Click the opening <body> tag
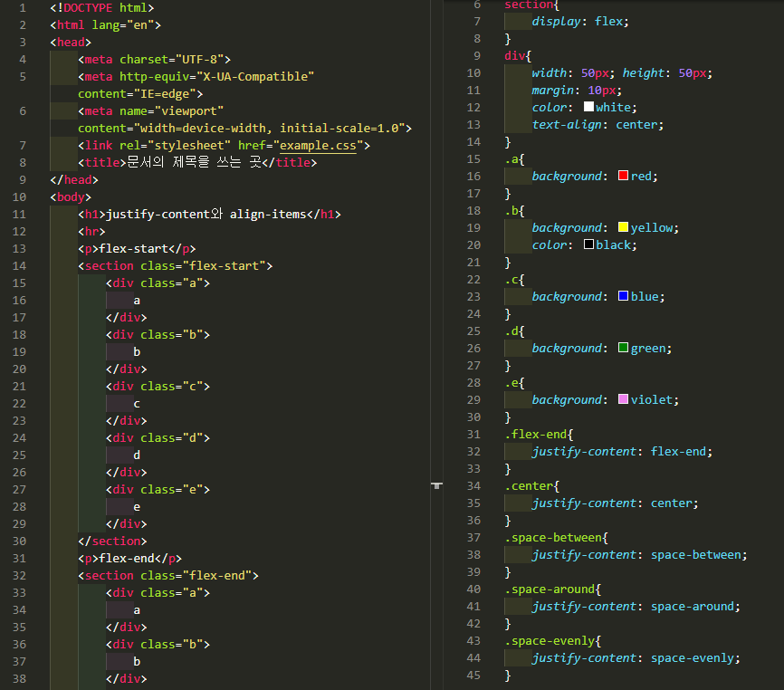784x690 pixels. (x=71, y=197)
